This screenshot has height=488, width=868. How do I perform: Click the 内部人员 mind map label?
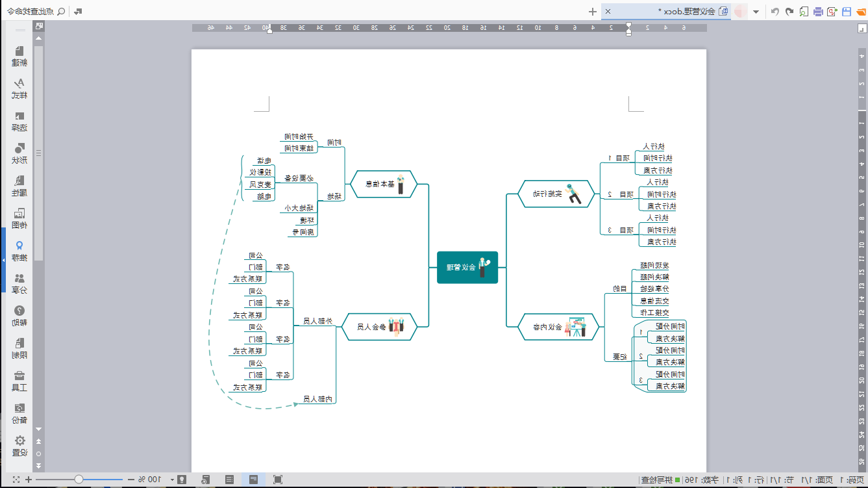tap(319, 399)
